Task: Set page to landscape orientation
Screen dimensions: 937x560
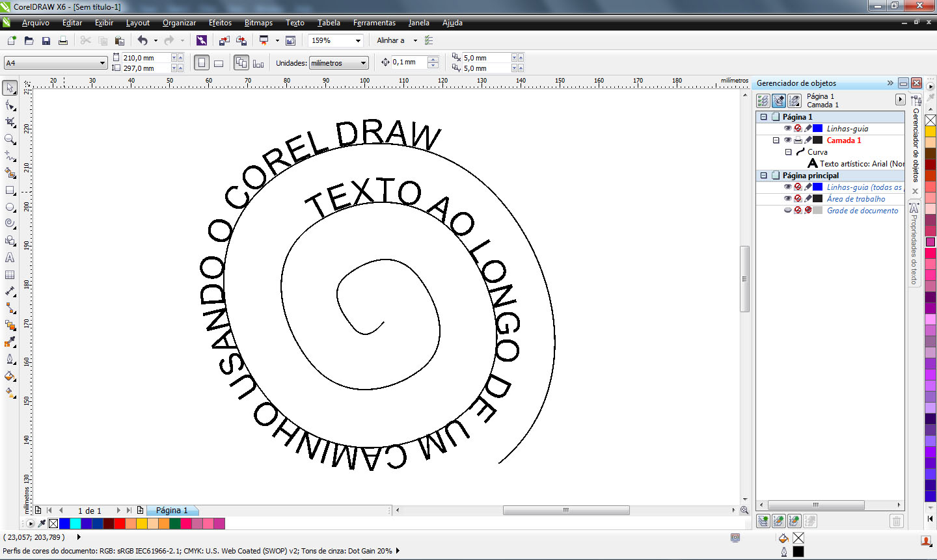Action: (219, 63)
